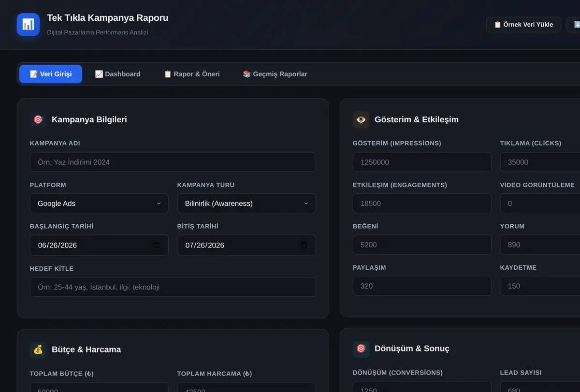Click the app logo chart icon
580x392 pixels.
[28, 25]
